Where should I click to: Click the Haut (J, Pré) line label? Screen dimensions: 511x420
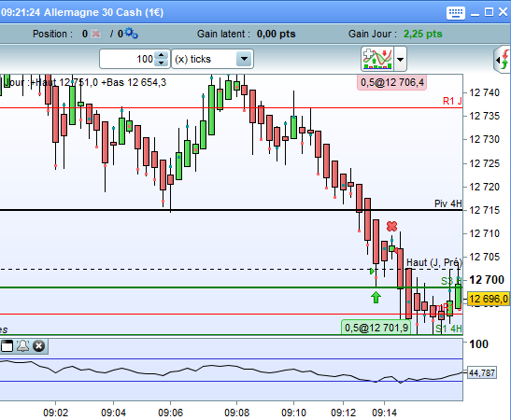tap(433, 262)
